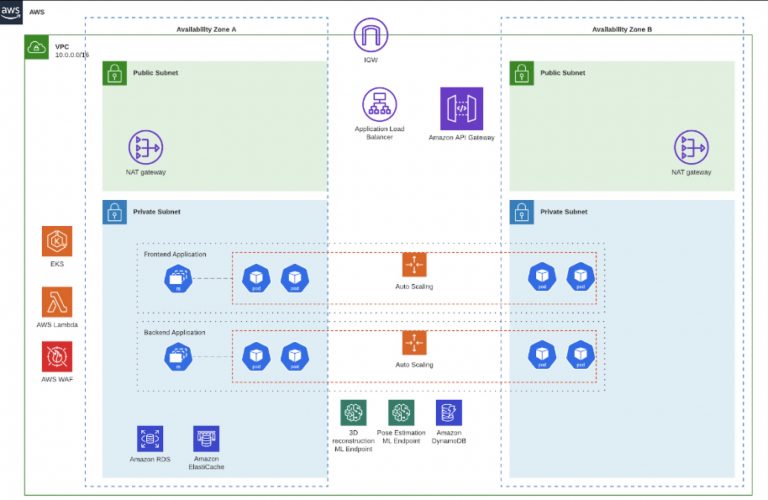Click the Amazon ElastiCache icon
This screenshot has width=768, height=500.
click(206, 438)
